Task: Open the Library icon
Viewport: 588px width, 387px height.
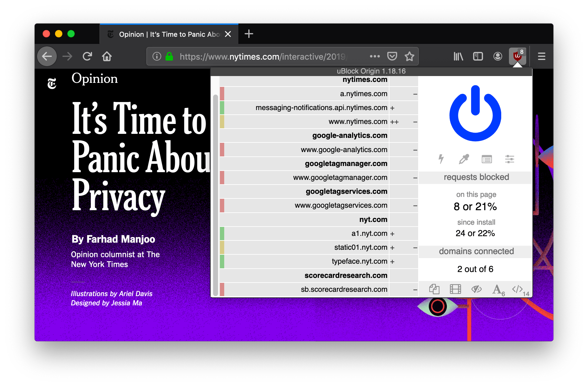Action: (458, 56)
